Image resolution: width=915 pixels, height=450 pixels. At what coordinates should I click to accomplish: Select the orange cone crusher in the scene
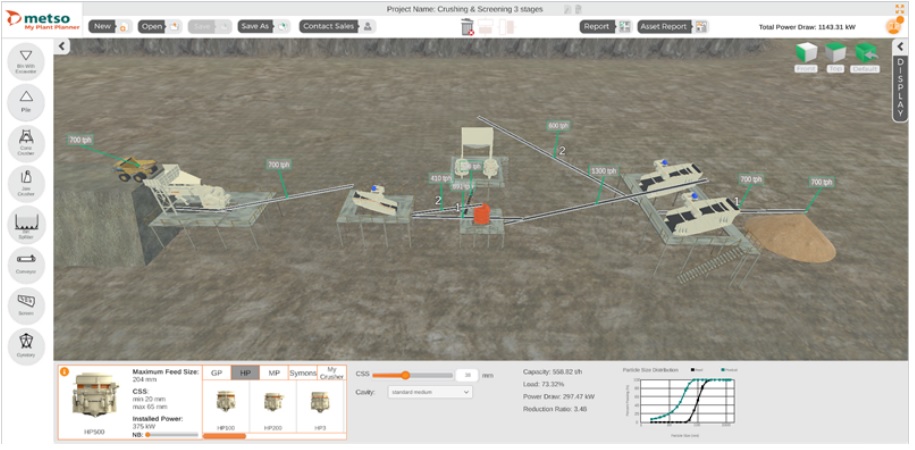click(483, 214)
